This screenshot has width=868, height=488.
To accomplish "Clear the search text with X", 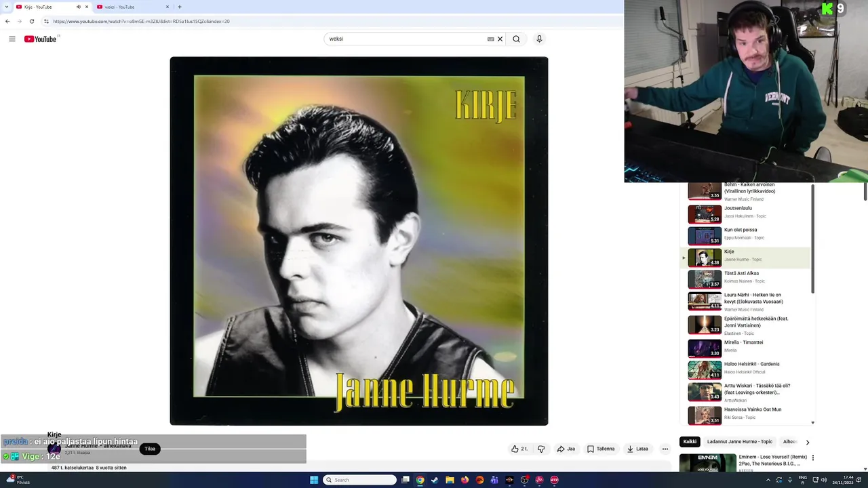I will 500,39.
